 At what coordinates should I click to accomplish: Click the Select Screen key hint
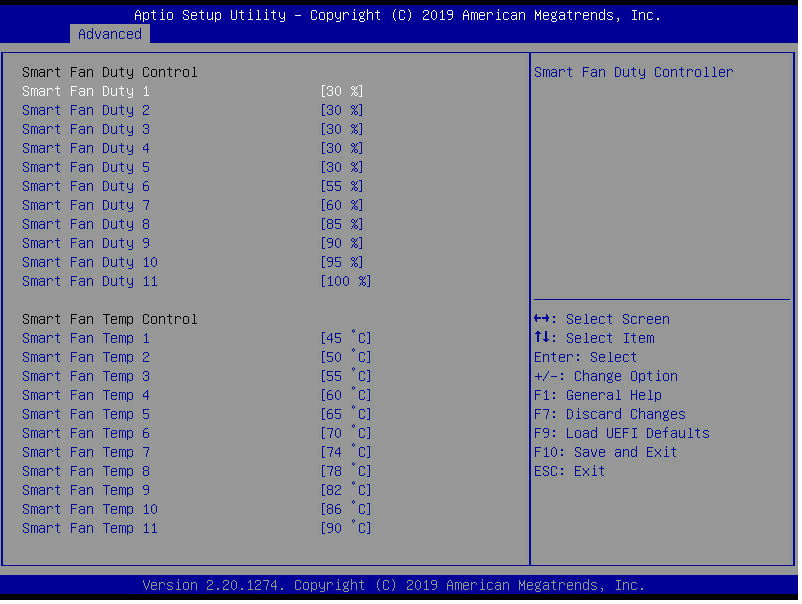602,320
